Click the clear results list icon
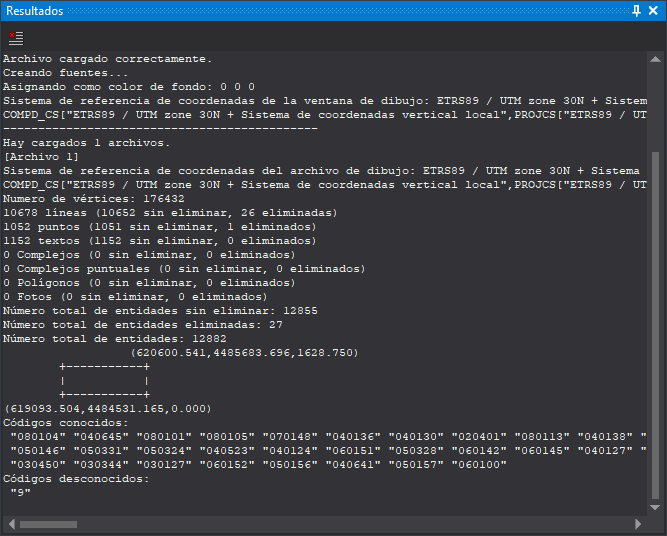 [x=16, y=38]
